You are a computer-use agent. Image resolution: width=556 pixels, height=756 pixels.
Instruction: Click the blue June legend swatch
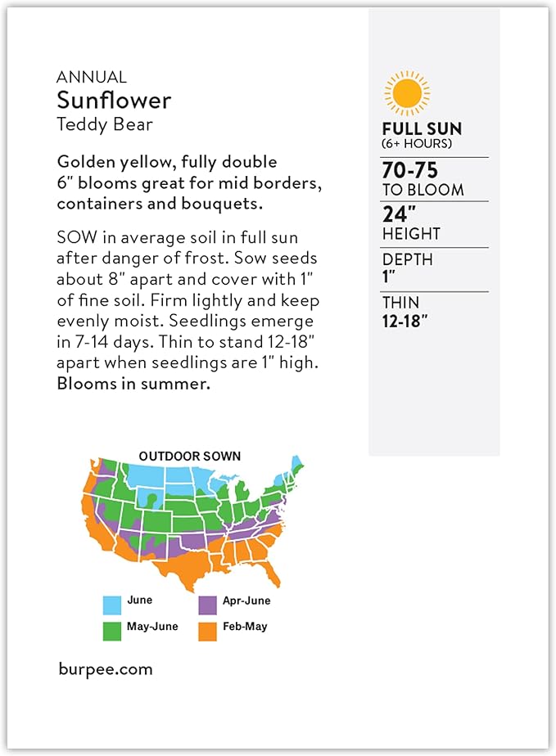112,605
